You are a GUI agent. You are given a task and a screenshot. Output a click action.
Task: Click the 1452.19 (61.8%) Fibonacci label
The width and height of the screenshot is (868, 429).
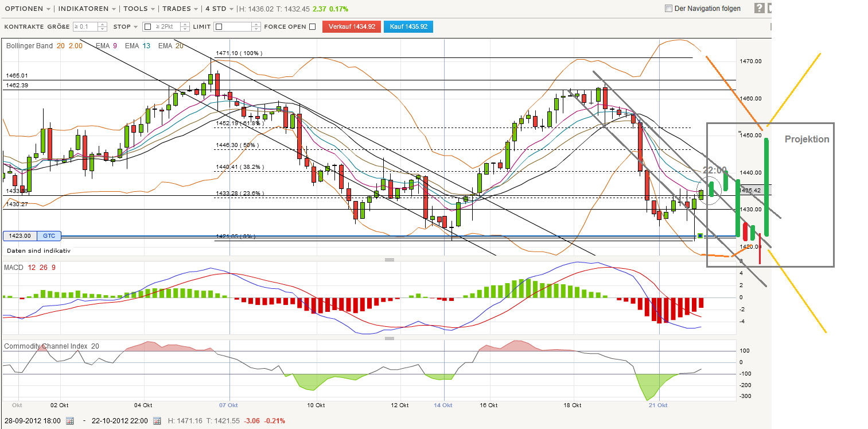coord(239,123)
